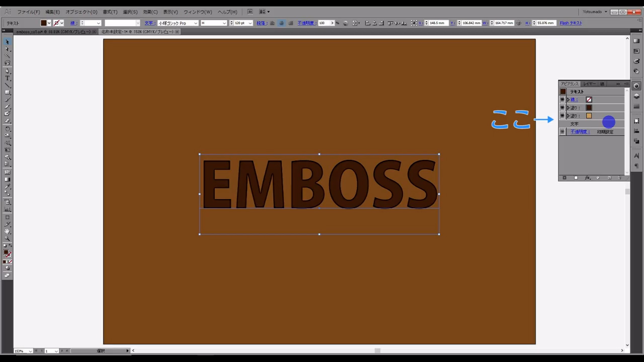Open the 効果(C) Effect menu
The image size is (644, 362).
pos(150,12)
